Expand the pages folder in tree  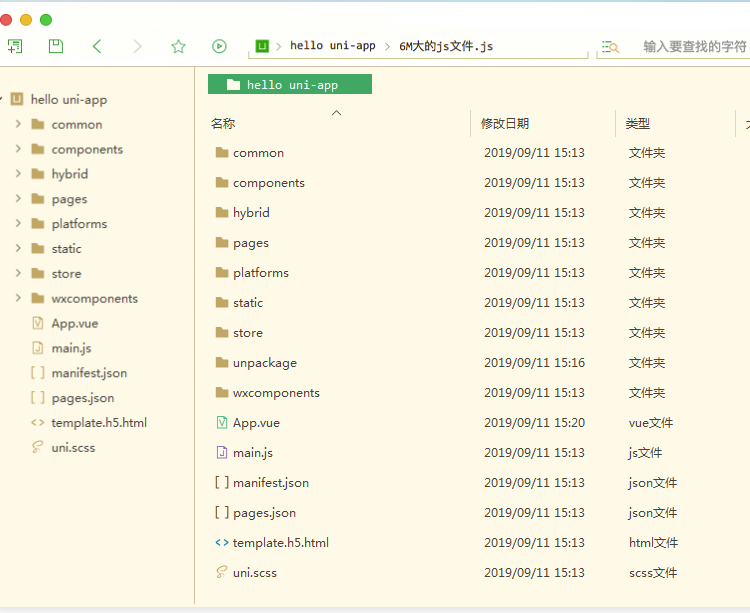click(18, 199)
